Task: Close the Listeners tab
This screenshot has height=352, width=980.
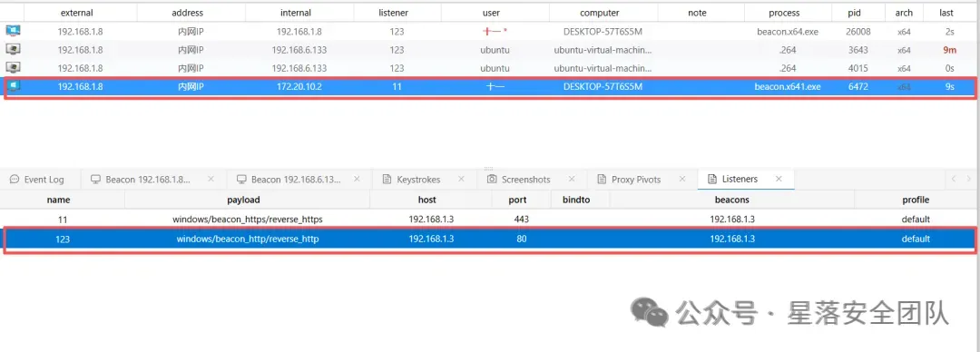Action: click(x=779, y=179)
